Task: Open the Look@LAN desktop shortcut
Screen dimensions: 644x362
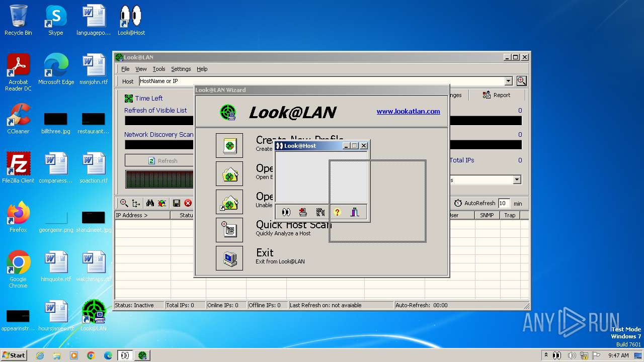Action: (x=93, y=316)
